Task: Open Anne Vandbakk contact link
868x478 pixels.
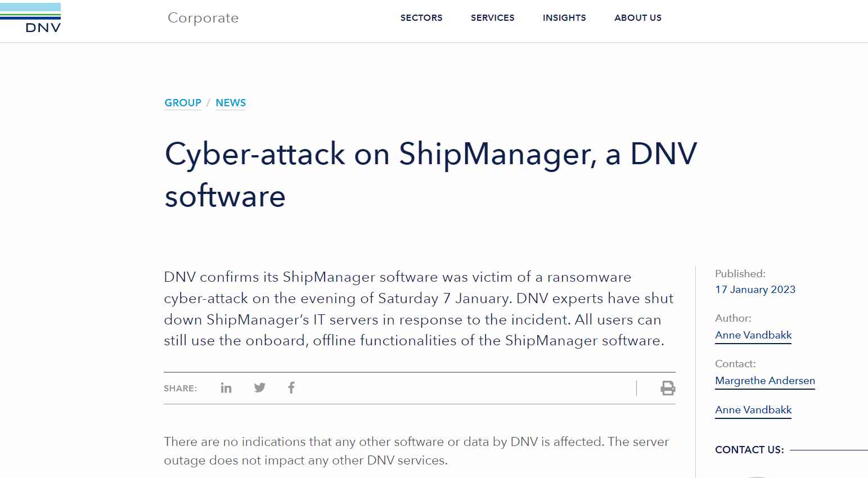Action: pyautogui.click(x=753, y=410)
